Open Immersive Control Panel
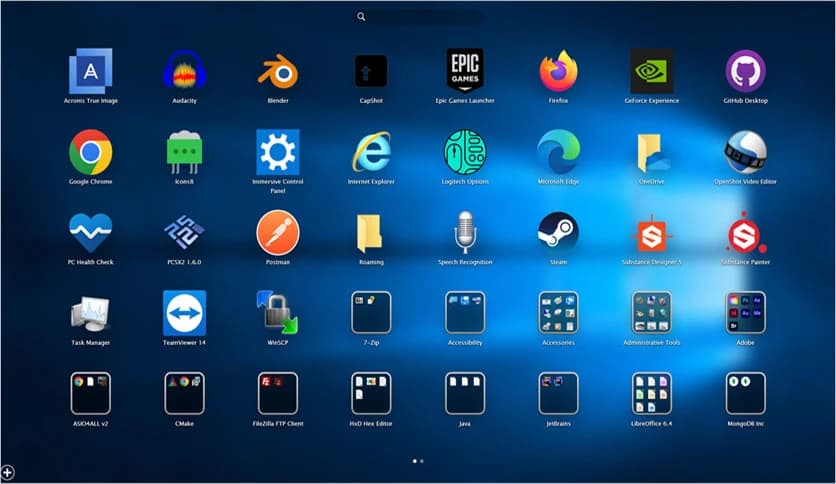The width and height of the screenshot is (836, 484). click(278, 152)
